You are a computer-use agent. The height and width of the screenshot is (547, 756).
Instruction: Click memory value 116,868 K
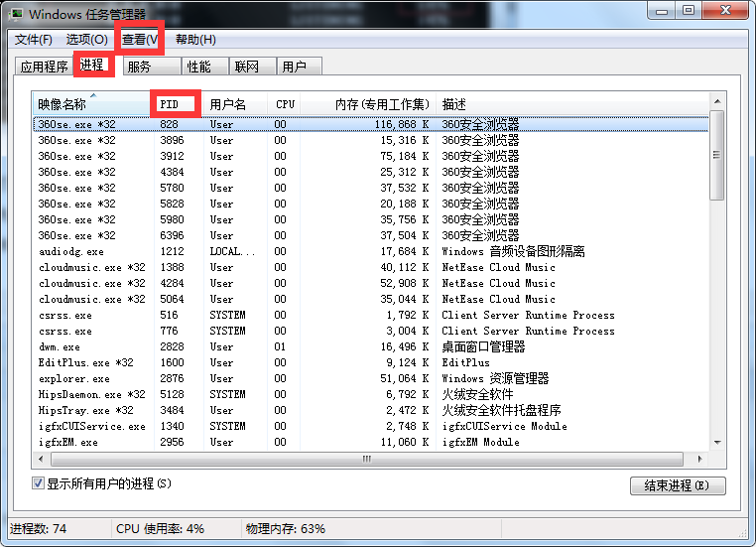(x=402, y=124)
